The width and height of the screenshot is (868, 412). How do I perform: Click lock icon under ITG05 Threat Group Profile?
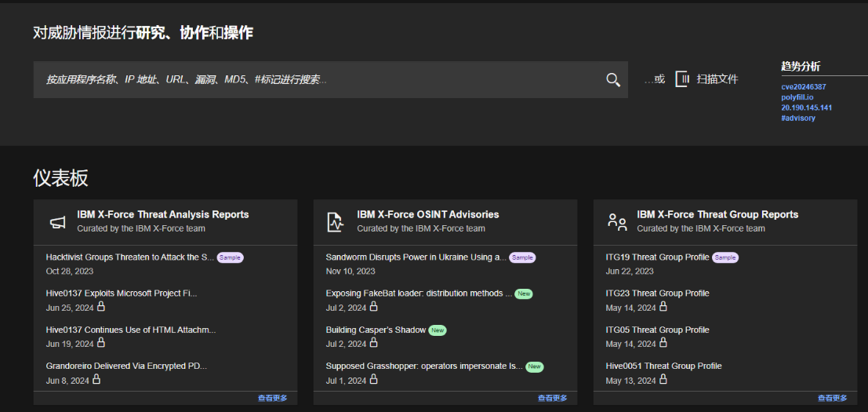click(663, 343)
